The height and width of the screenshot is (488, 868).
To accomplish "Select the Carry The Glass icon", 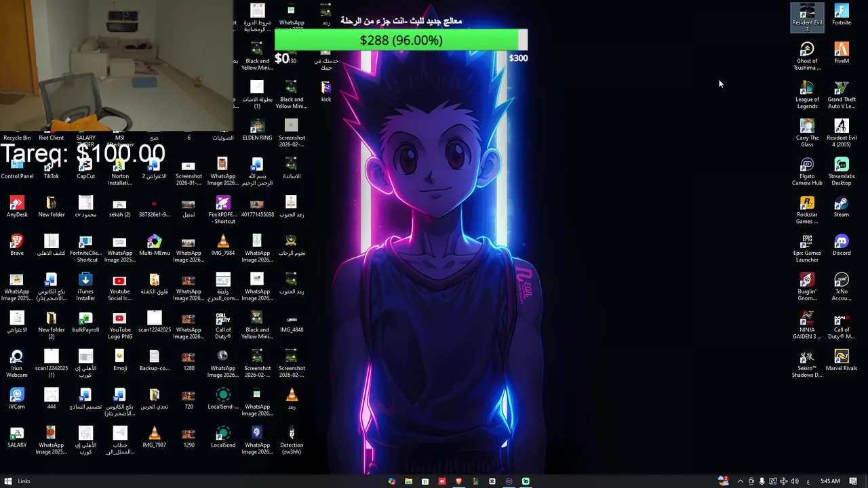I will pyautogui.click(x=807, y=134).
